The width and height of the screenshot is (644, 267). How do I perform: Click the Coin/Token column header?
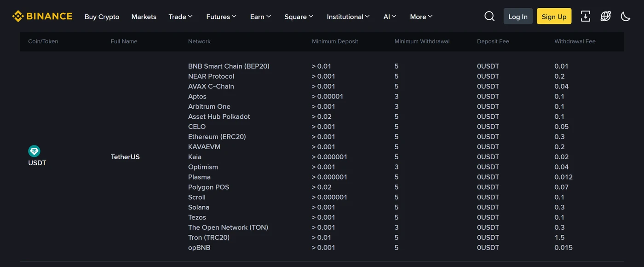(43, 41)
